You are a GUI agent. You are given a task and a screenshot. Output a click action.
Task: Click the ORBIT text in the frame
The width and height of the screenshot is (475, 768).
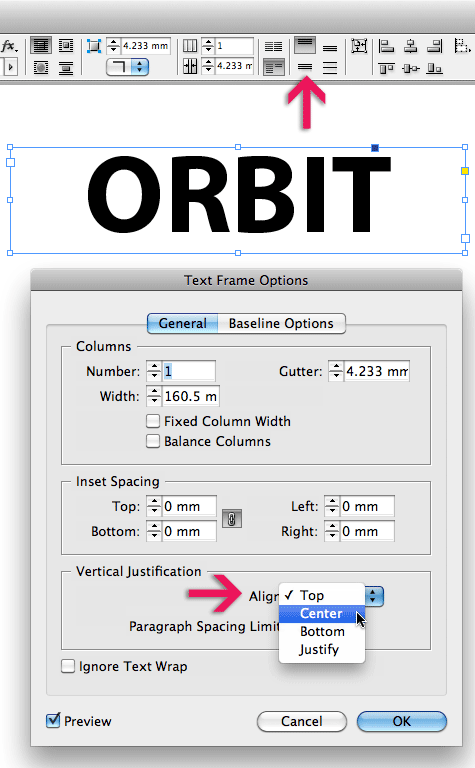click(x=239, y=195)
